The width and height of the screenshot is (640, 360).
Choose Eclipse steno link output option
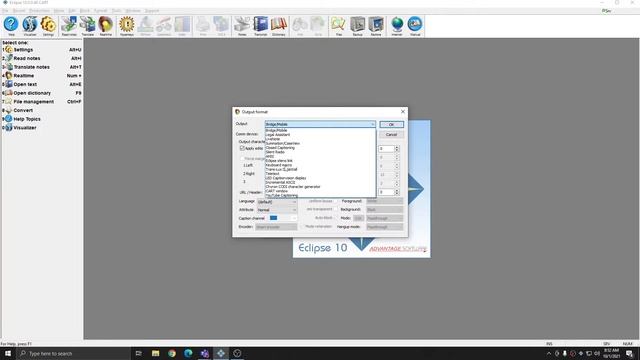point(320,161)
